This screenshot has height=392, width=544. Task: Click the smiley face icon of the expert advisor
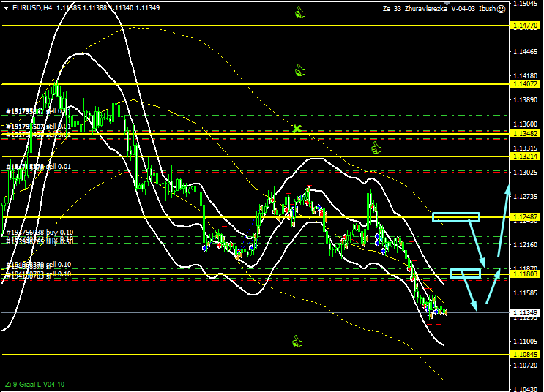point(502,9)
